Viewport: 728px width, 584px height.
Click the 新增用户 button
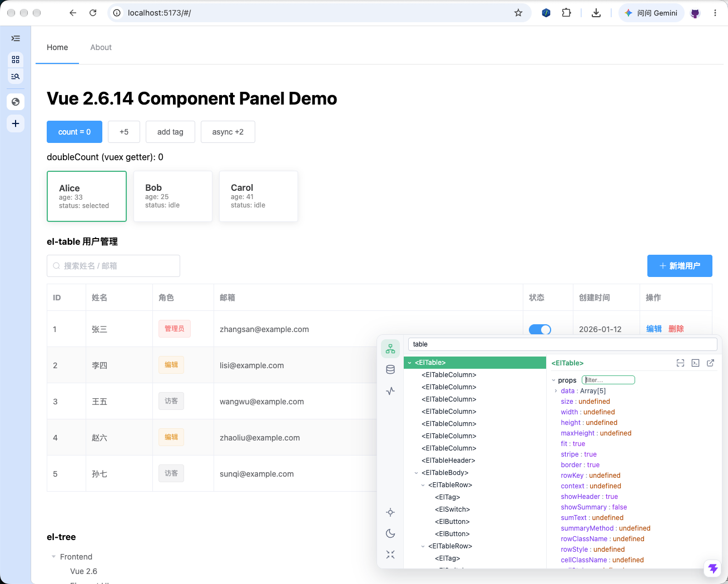[x=680, y=266]
